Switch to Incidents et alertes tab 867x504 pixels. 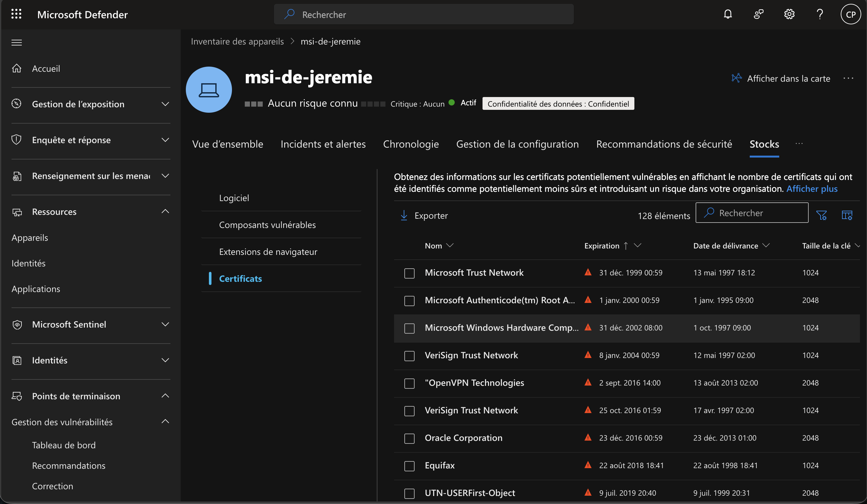click(x=323, y=144)
